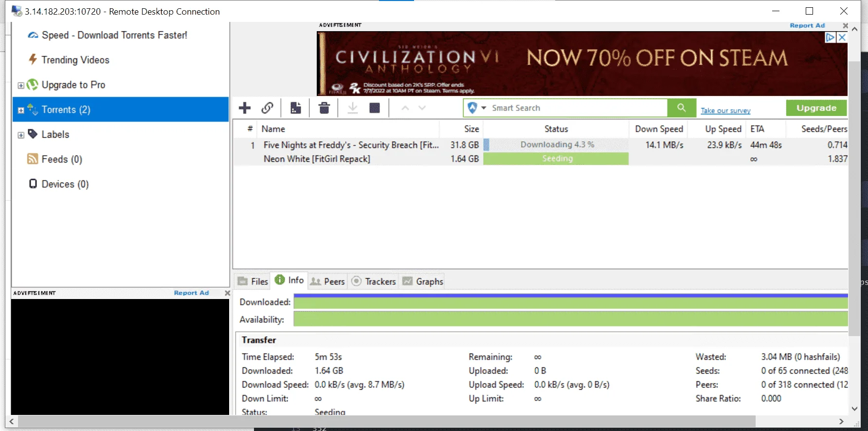Switch to the Graphs tab
The image size is (868, 431).
pos(423,281)
